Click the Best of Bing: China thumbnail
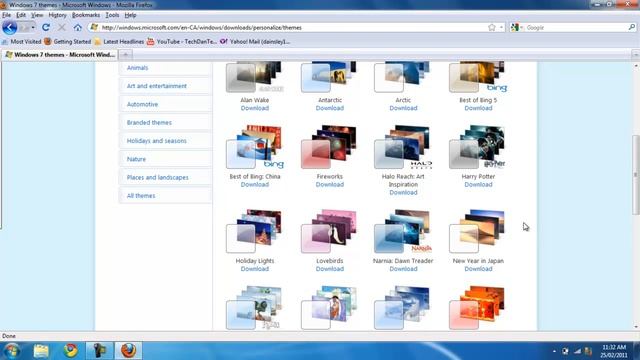Image resolution: width=640 pixels, height=360 pixels. coord(255,147)
